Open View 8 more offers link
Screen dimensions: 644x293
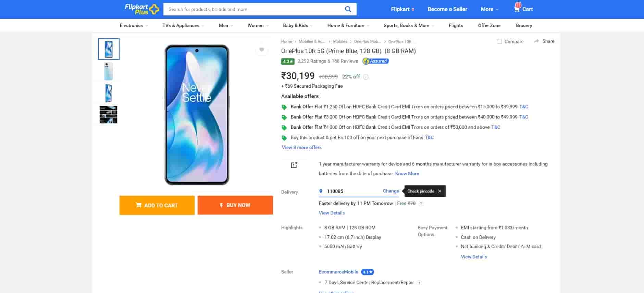tap(301, 148)
